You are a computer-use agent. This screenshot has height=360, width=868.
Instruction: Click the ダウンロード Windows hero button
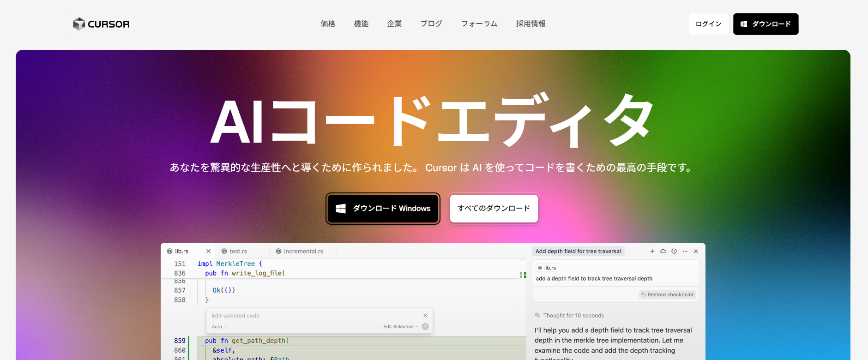383,209
